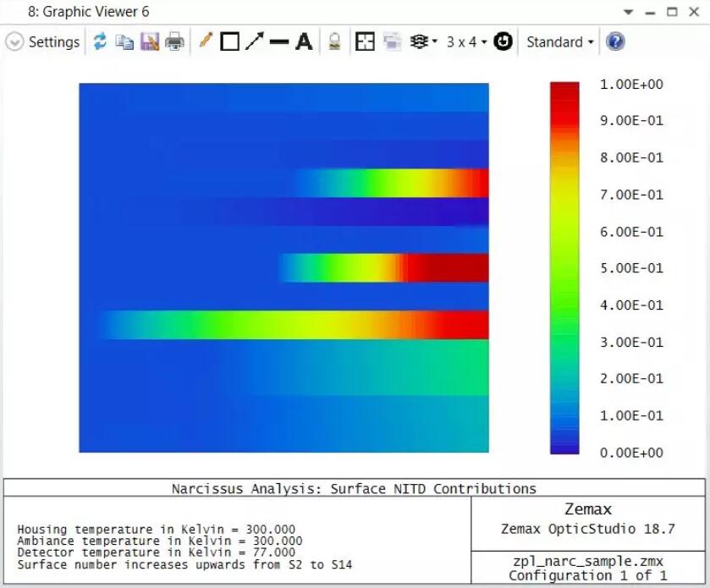The height and width of the screenshot is (588, 710).
Task: Open the 3 x 4 grid dropdown
Action: click(466, 41)
